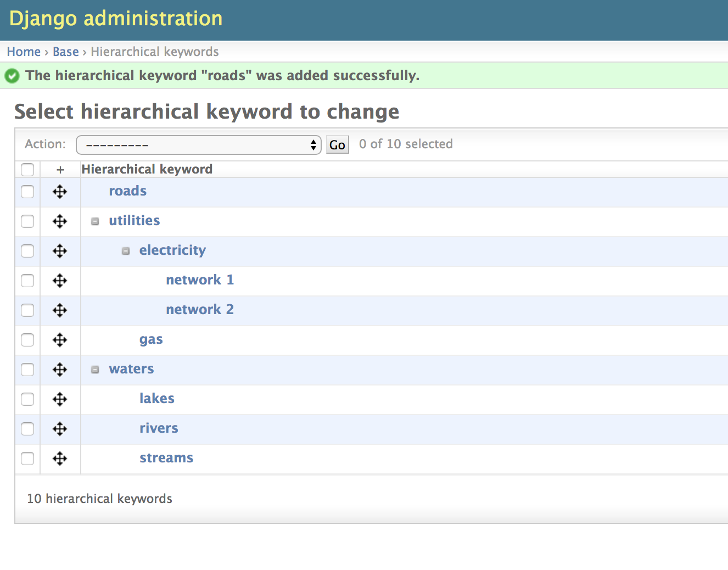Screen dimensions: 728x570
Task: Check the box for gas
Action: pyautogui.click(x=27, y=340)
